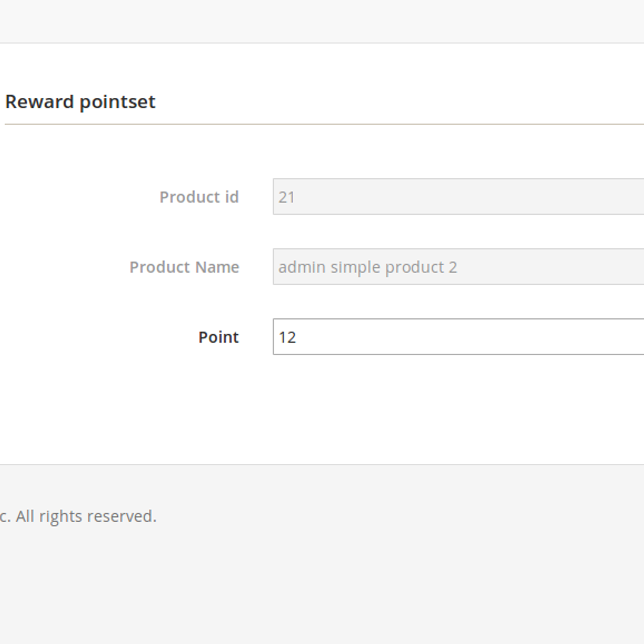The image size is (644, 644).
Task: Click the divider line under Reward pointset
Action: (324, 124)
